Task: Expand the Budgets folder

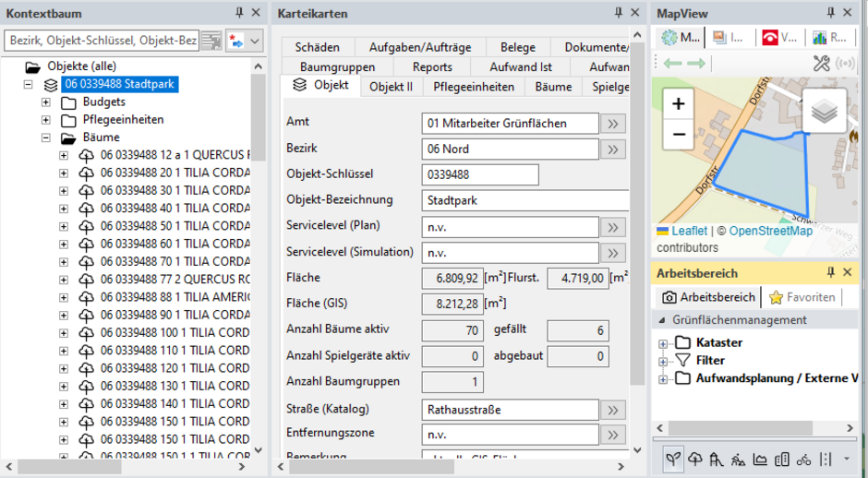Action: (46, 102)
